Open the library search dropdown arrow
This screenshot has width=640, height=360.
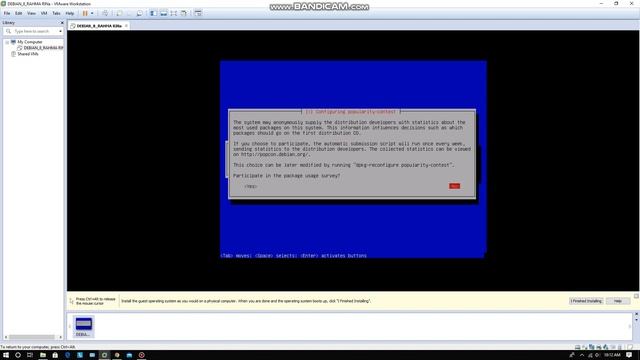(x=60, y=31)
